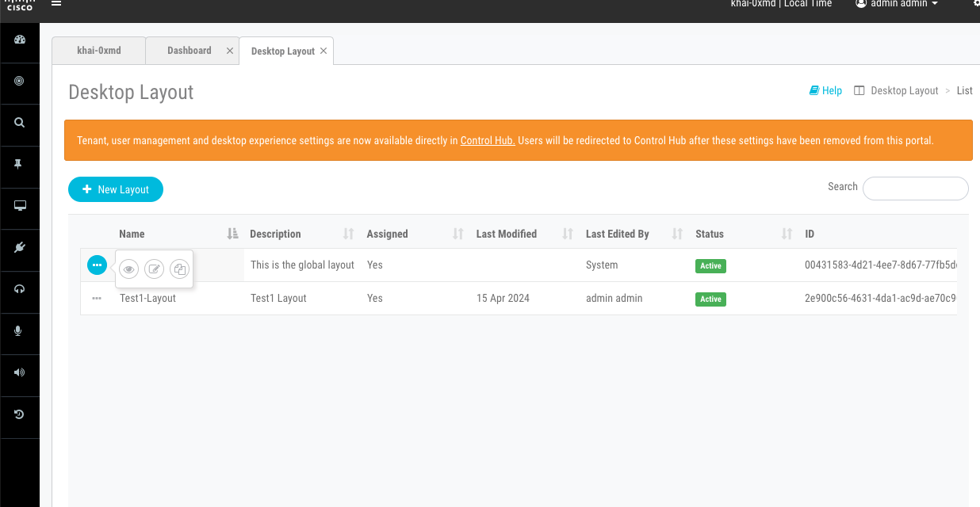Copy the global layout using duplicate icon

click(179, 269)
